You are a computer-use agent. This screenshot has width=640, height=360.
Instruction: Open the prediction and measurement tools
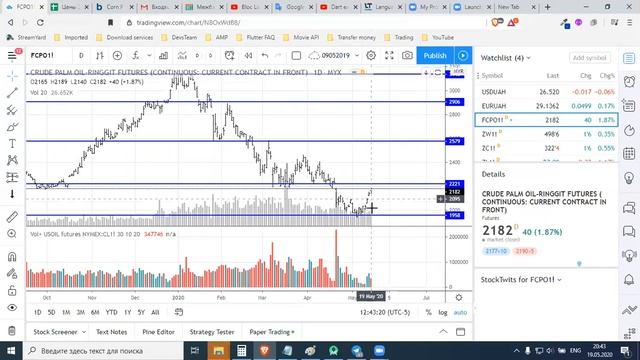click(x=12, y=177)
